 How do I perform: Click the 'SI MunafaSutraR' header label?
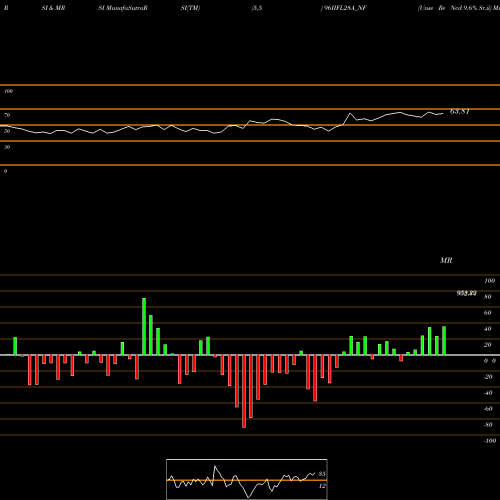[x=123, y=8]
